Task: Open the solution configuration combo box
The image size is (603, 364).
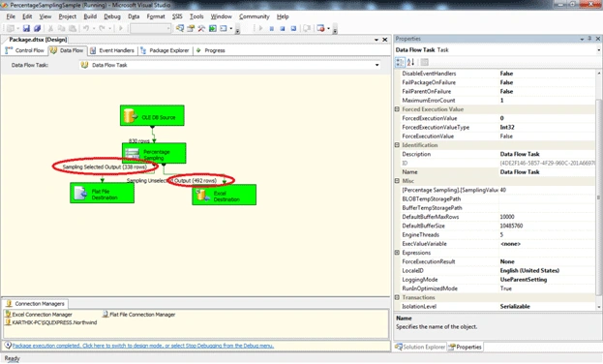Action: coord(150,28)
